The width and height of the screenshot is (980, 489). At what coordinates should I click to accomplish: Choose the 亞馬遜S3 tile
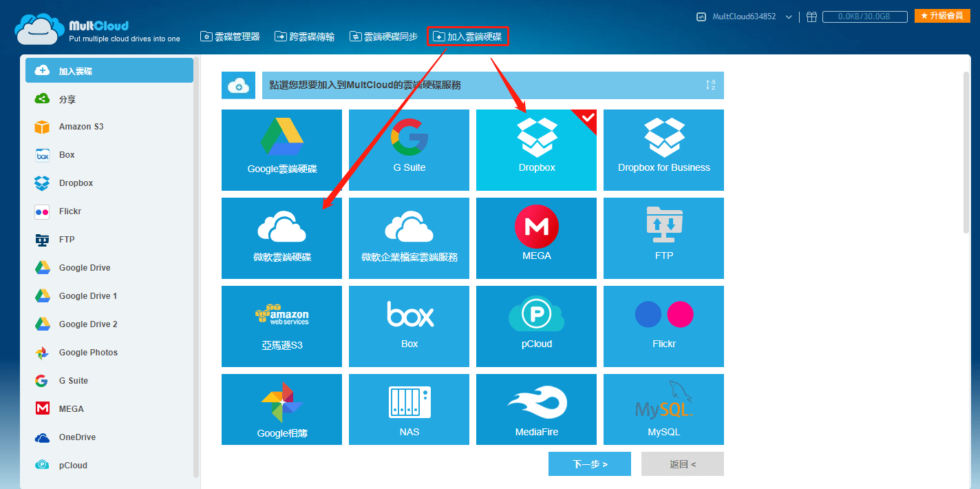pyautogui.click(x=281, y=326)
